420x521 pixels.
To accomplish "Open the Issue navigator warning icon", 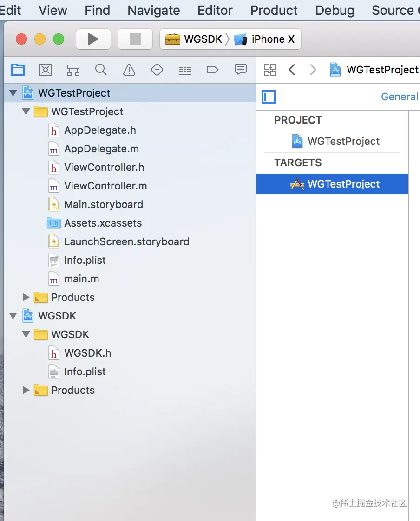I will (x=129, y=70).
